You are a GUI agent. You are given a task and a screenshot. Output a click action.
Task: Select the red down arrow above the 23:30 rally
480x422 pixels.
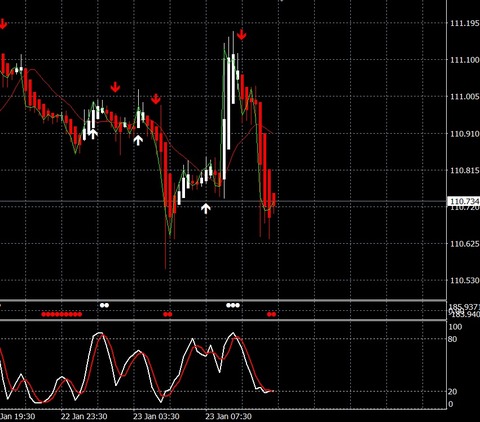coord(115,87)
